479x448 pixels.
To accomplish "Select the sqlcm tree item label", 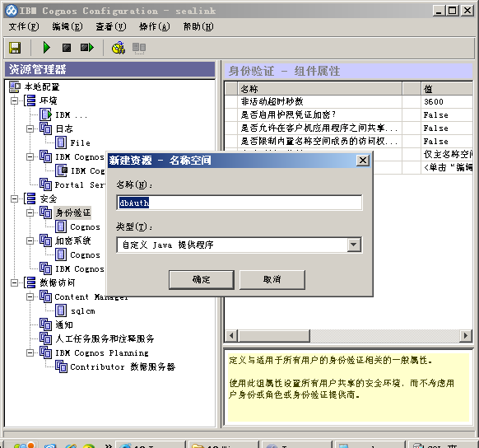I will [x=83, y=311].
